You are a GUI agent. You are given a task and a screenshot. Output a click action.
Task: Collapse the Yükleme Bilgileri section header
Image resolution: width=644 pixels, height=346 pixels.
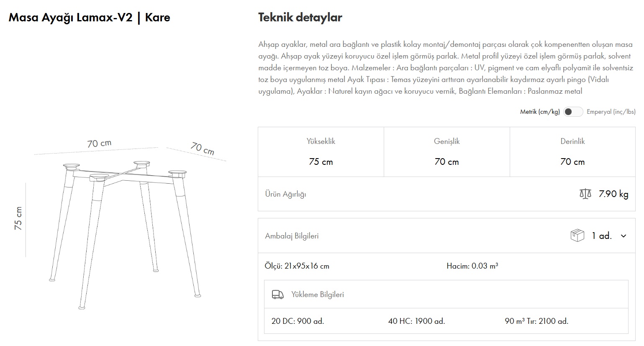(x=318, y=295)
